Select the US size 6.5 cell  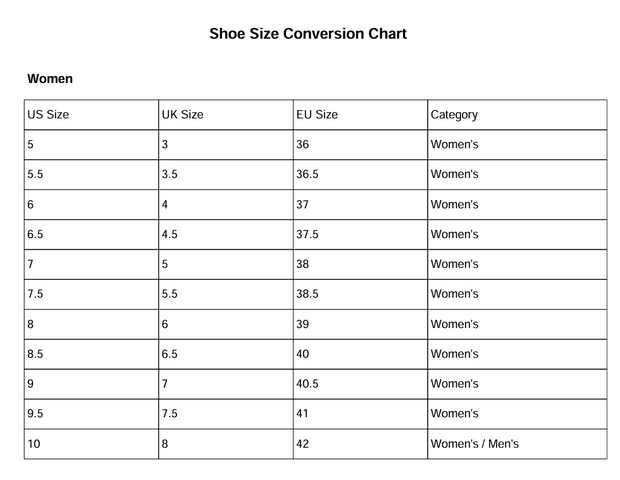tap(36, 235)
